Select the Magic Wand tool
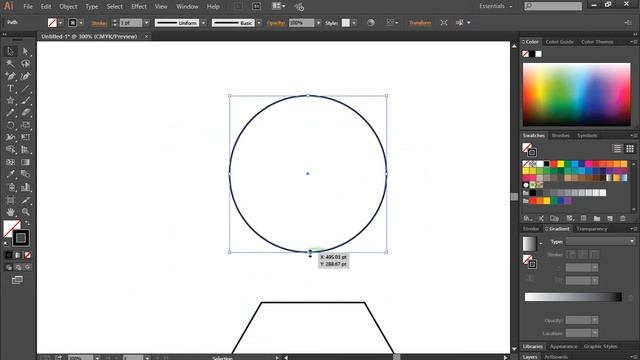This screenshot has height=360, width=640. (x=10, y=64)
